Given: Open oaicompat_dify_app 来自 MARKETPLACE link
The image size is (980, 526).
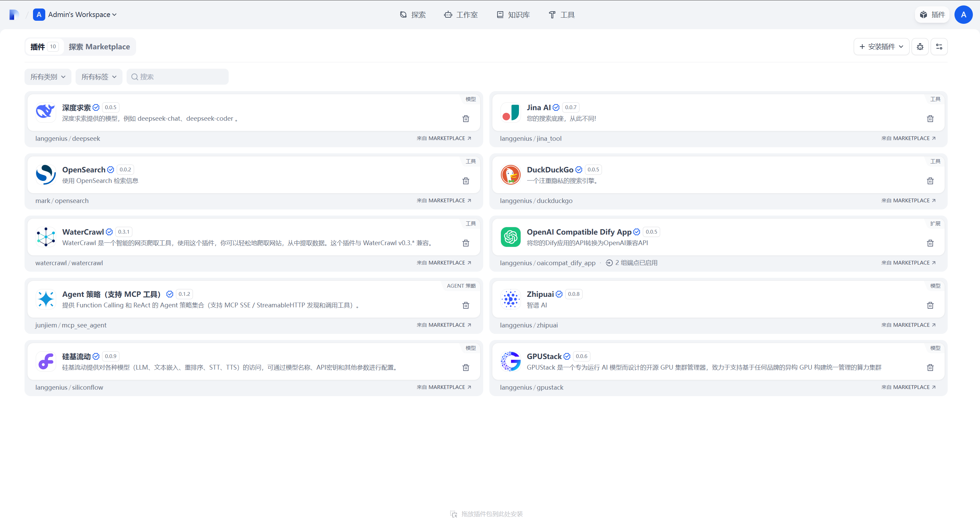Looking at the screenshot, I should [909, 263].
